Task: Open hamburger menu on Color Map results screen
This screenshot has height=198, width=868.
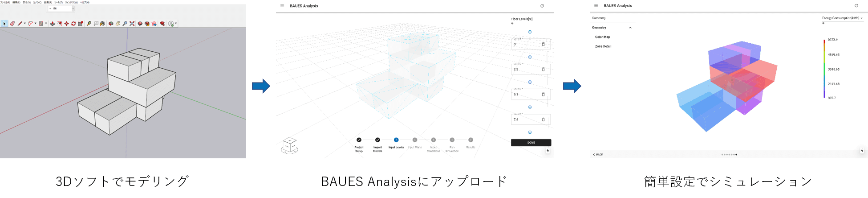Action: [x=596, y=6]
